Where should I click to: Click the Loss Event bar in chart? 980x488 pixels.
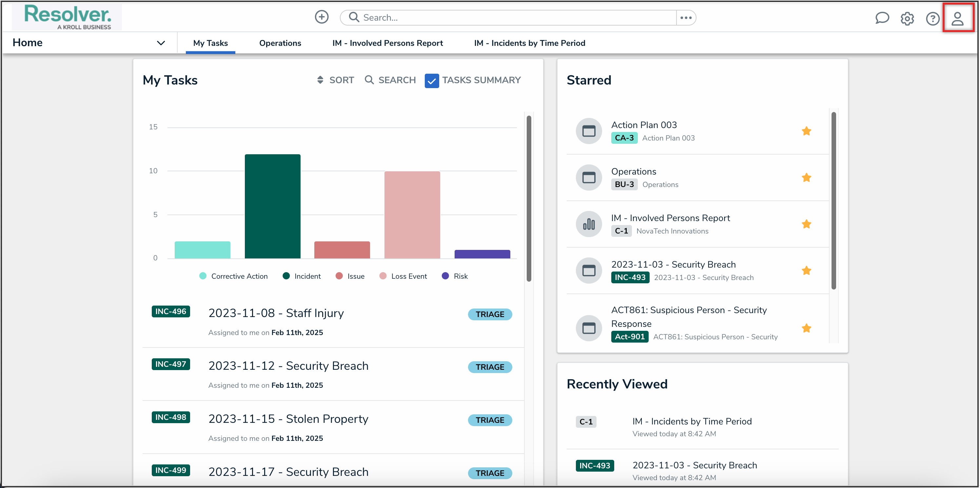coord(412,215)
